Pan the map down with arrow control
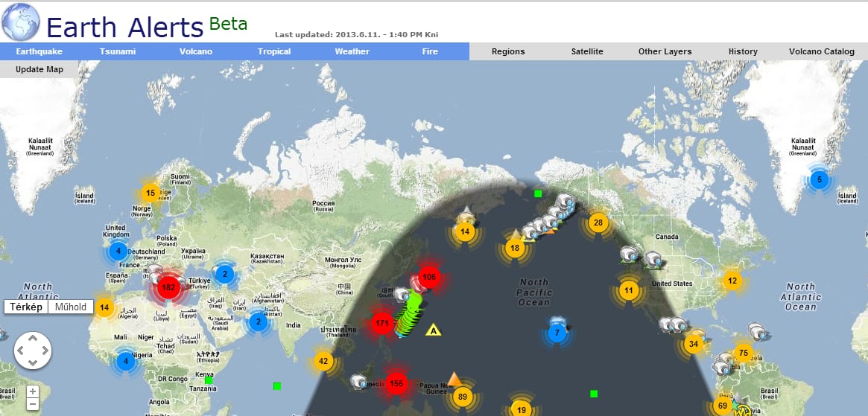This screenshot has height=416, width=868. coord(33,363)
